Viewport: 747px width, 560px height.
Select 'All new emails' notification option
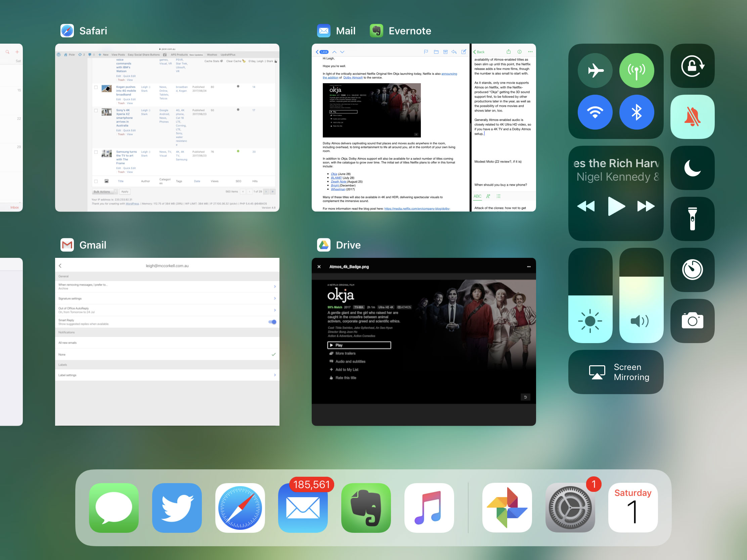tap(167, 343)
